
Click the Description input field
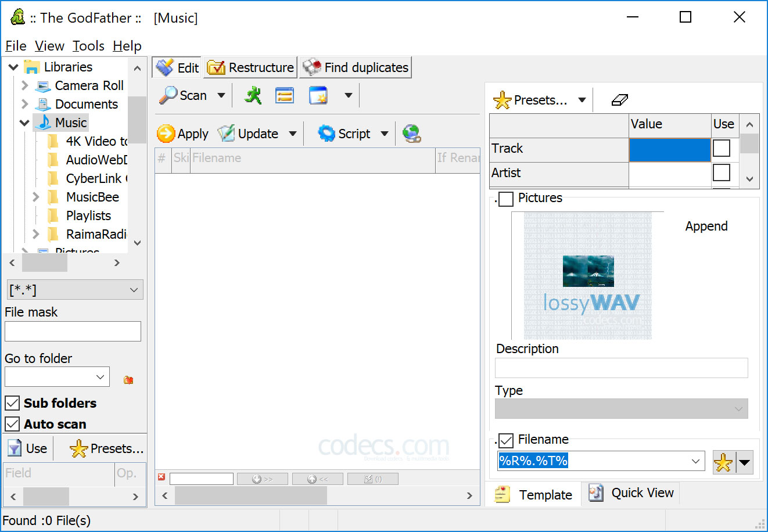pyautogui.click(x=621, y=368)
